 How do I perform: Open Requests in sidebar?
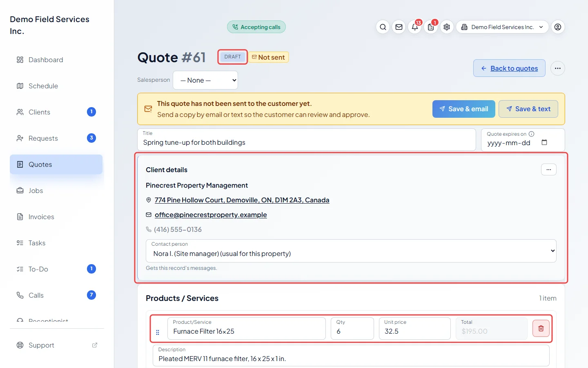(x=56, y=138)
